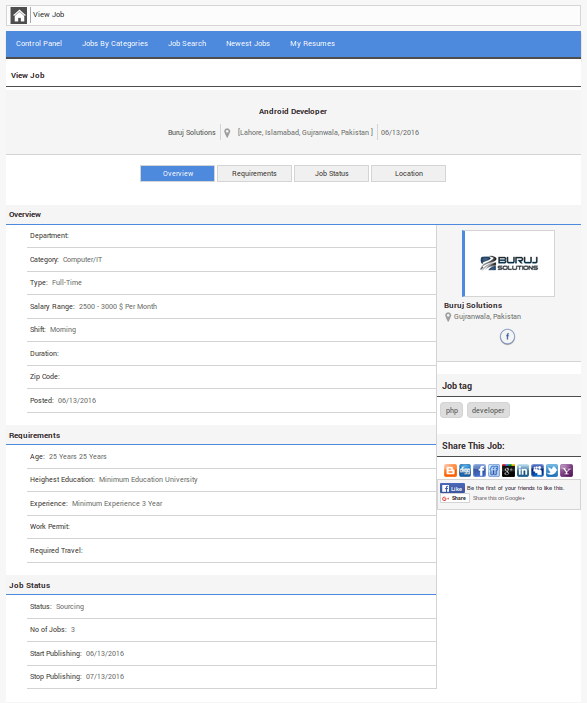Click location pin beside Gujranwala, Pakistan
This screenshot has height=703, width=587.
[x=448, y=317]
